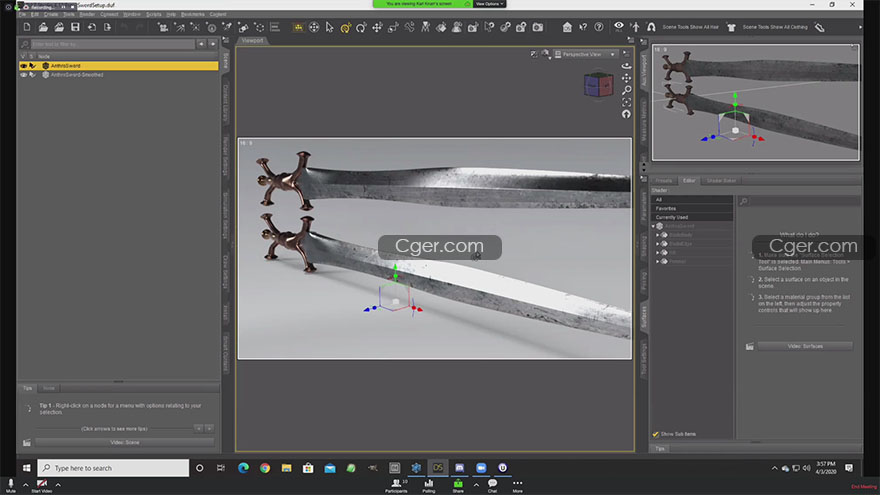Click the Zoom Share button

(x=458, y=485)
